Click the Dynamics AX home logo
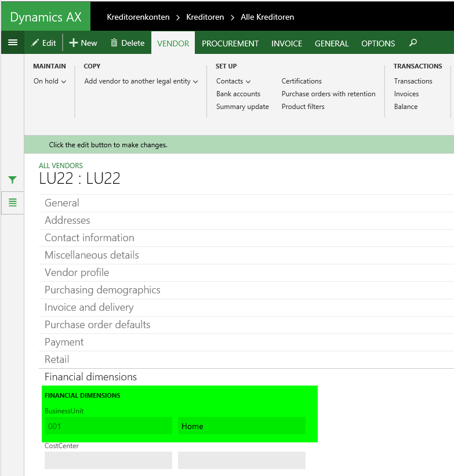Screen dimensions: 454x476 click(46, 17)
